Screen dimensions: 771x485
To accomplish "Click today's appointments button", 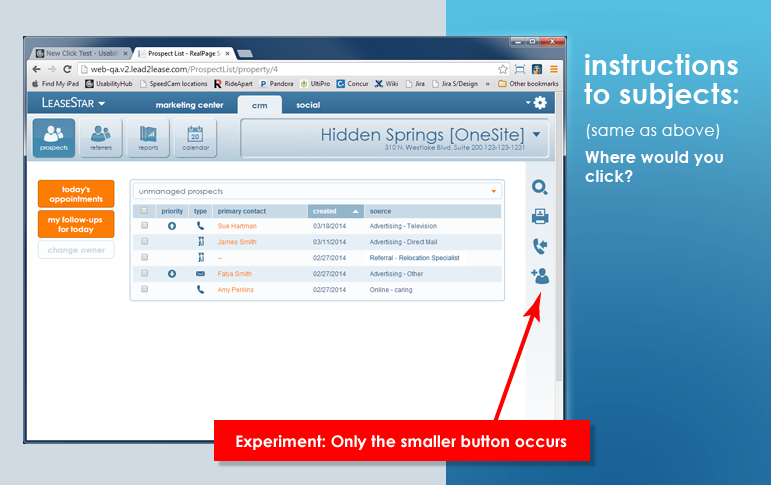I will [x=76, y=194].
